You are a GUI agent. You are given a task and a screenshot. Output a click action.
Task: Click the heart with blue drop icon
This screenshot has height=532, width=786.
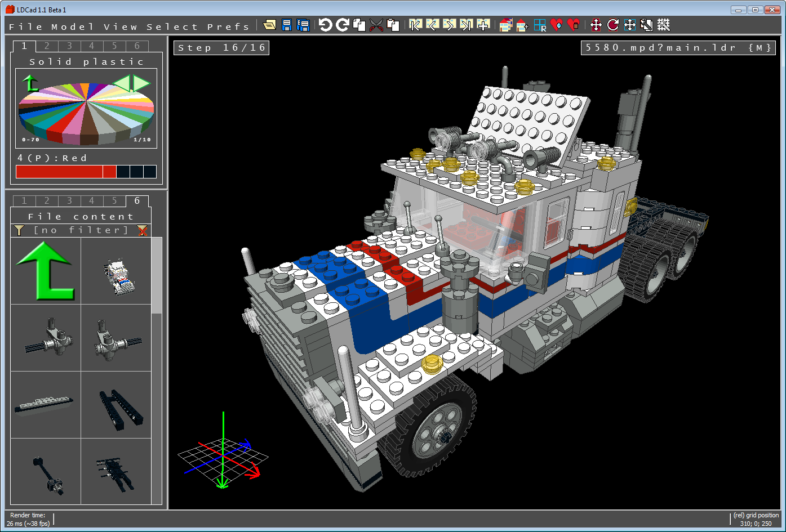(x=557, y=25)
